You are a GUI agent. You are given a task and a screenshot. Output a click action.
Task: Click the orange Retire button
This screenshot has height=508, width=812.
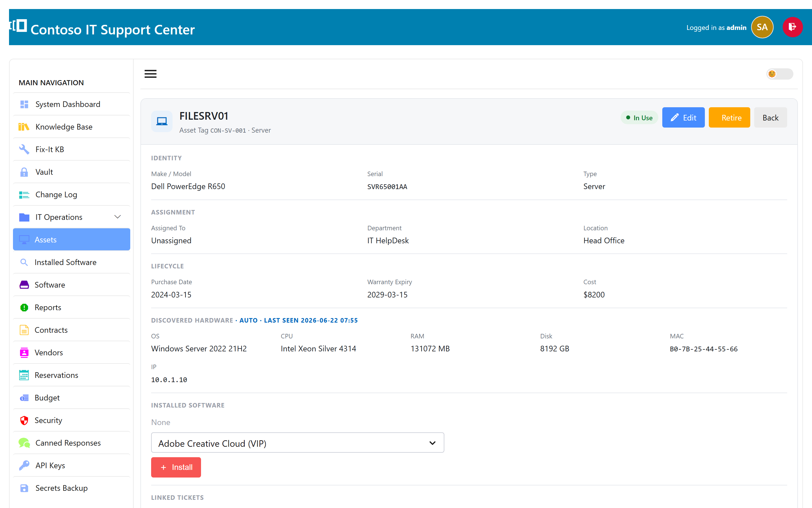pyautogui.click(x=729, y=118)
